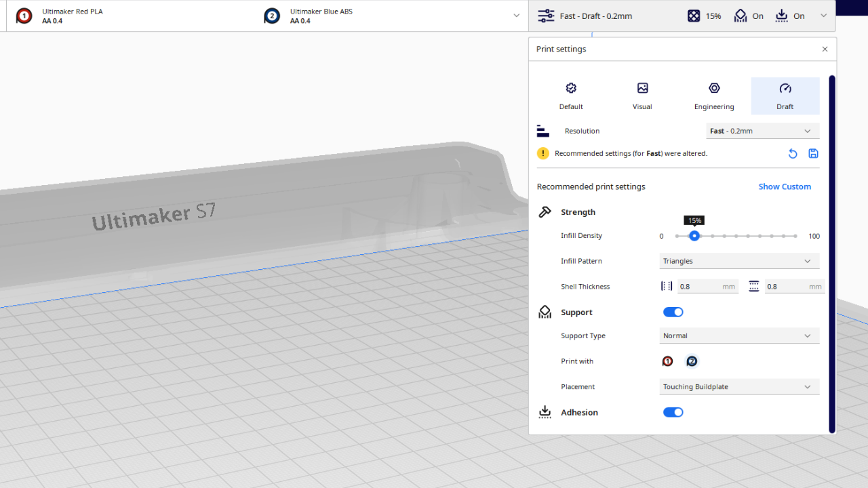Open Placement Touching Buildplate dropdown
This screenshot has height=488, width=868.
tap(739, 387)
